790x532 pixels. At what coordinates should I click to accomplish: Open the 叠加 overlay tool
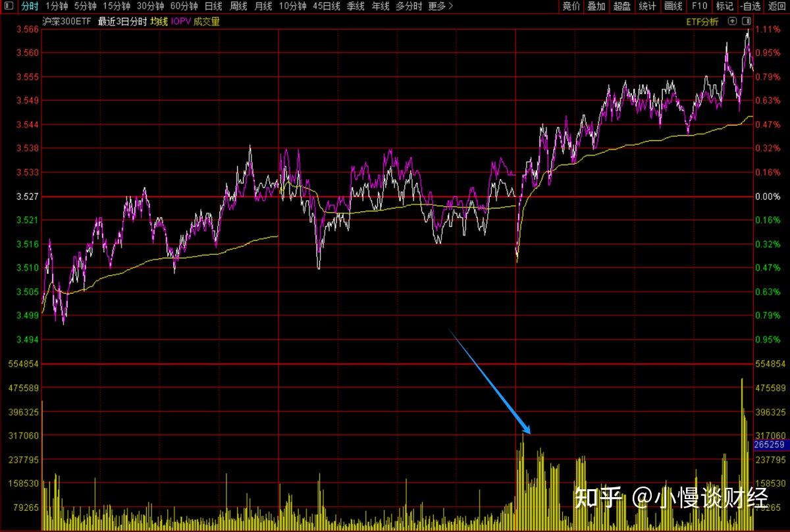[x=596, y=7]
